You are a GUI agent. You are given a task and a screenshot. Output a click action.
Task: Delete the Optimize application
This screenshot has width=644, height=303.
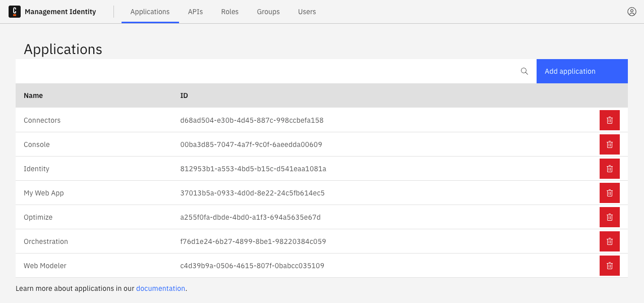(x=609, y=217)
